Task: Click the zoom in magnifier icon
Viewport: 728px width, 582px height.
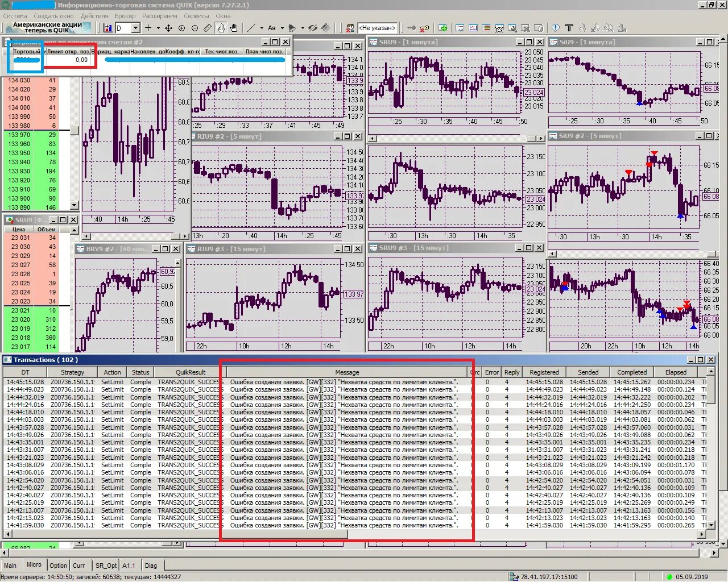Action: coord(181,28)
